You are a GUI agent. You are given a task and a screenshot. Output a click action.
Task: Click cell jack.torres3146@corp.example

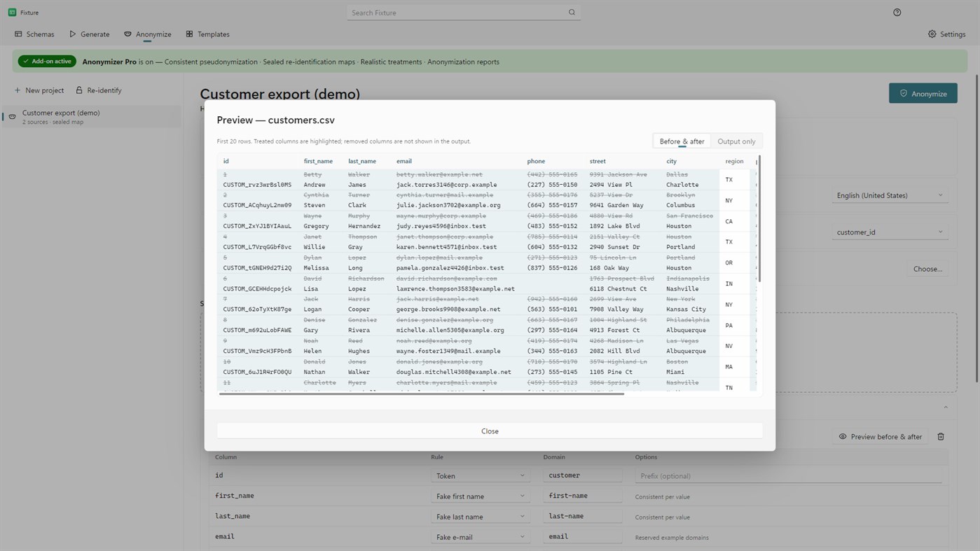446,185
